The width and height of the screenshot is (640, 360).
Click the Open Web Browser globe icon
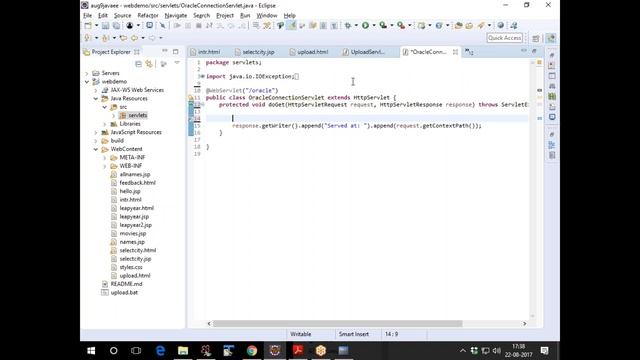(x=500, y=25)
